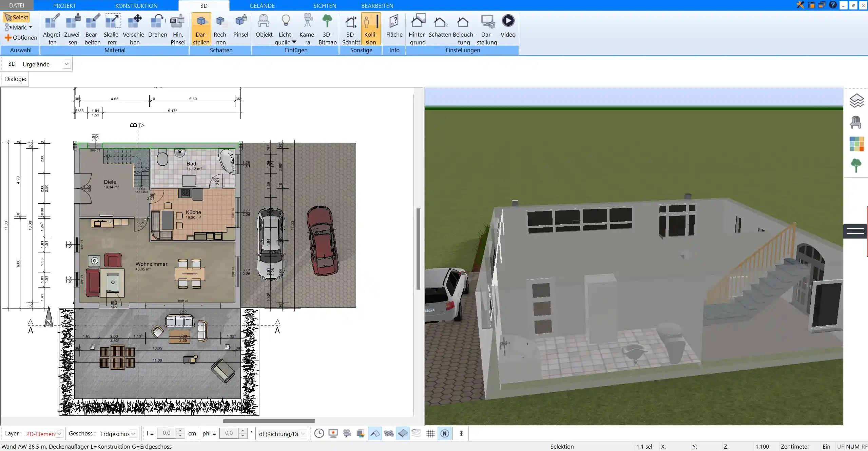The width and height of the screenshot is (868, 451).
Task: Choose the Drehen material rotate tool
Action: pyautogui.click(x=158, y=26)
